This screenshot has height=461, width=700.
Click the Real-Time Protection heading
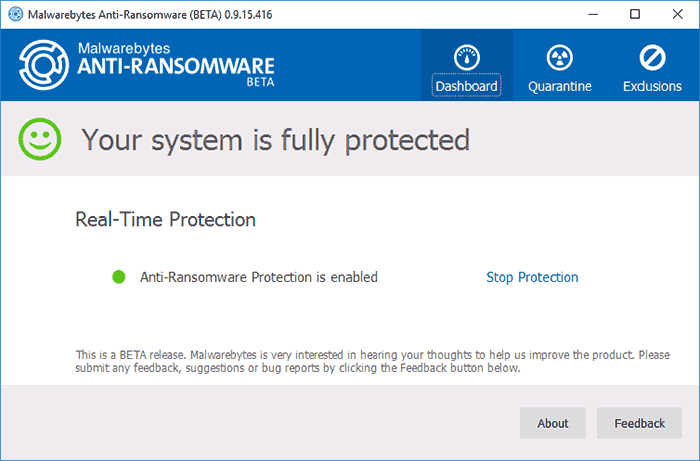tap(165, 219)
